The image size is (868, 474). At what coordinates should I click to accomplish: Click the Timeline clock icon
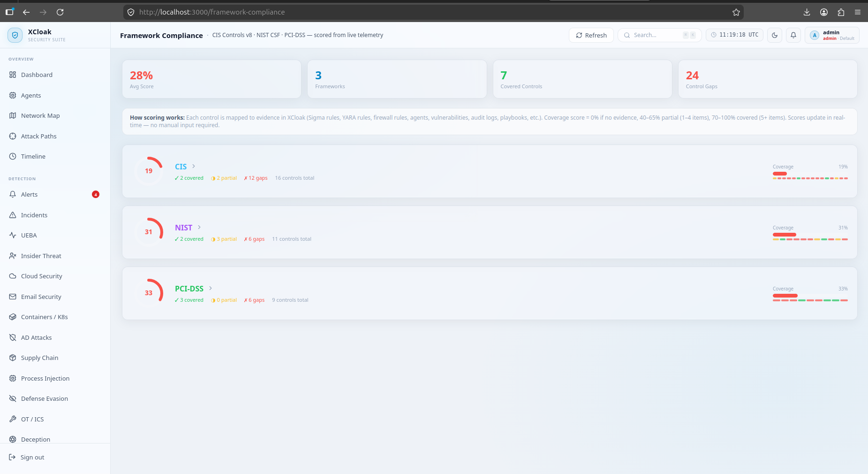pyautogui.click(x=13, y=156)
